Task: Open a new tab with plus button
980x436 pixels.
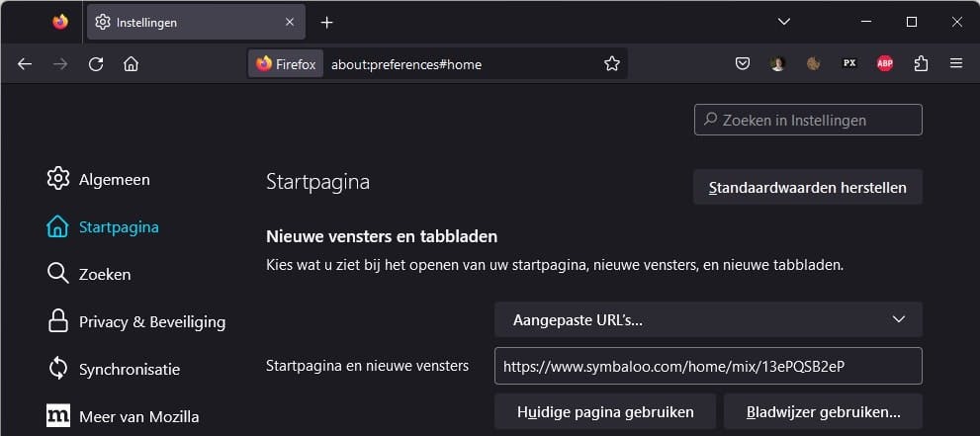Action: (x=327, y=22)
